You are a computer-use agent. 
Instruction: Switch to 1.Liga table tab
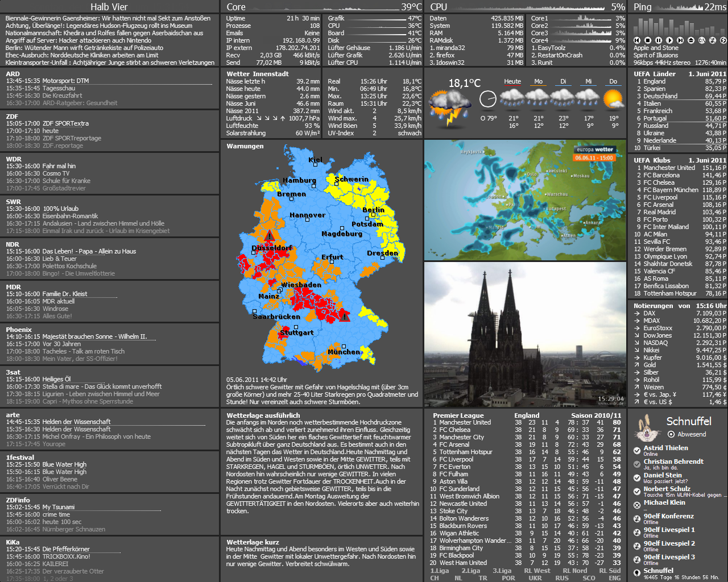click(x=439, y=571)
